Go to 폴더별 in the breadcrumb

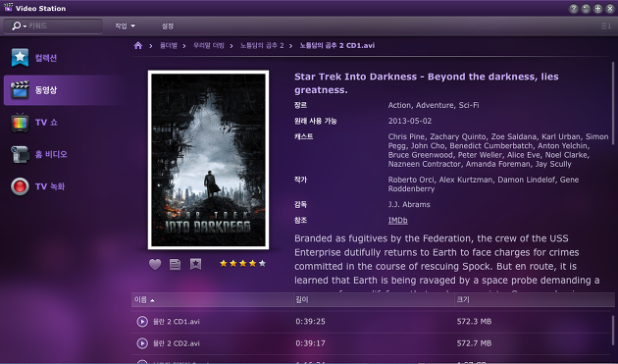tap(169, 46)
